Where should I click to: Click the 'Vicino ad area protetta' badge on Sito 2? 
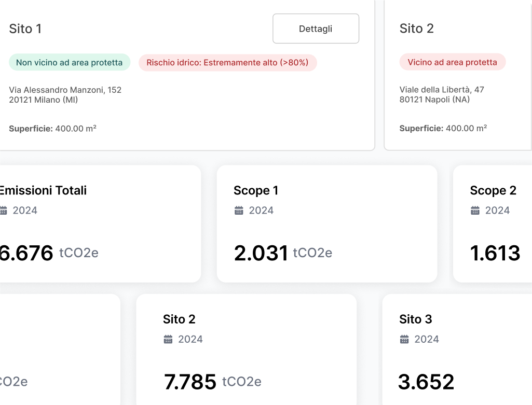(x=453, y=62)
